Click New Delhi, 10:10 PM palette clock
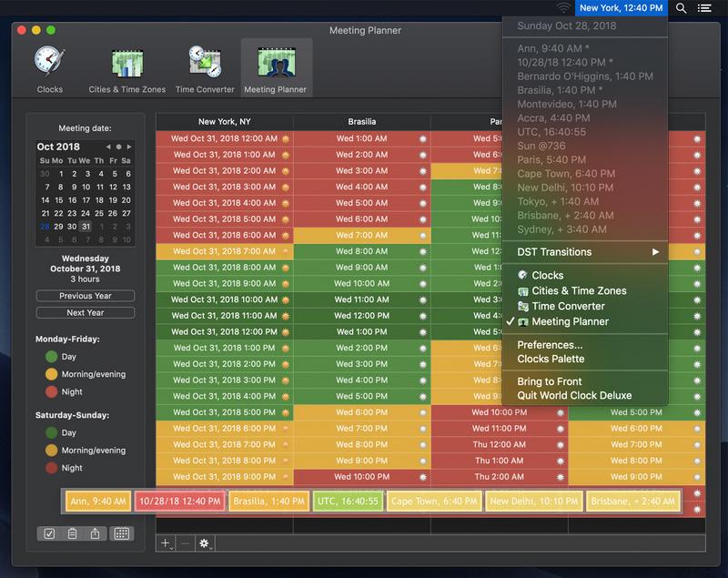The width and height of the screenshot is (728, 578). pos(534,502)
